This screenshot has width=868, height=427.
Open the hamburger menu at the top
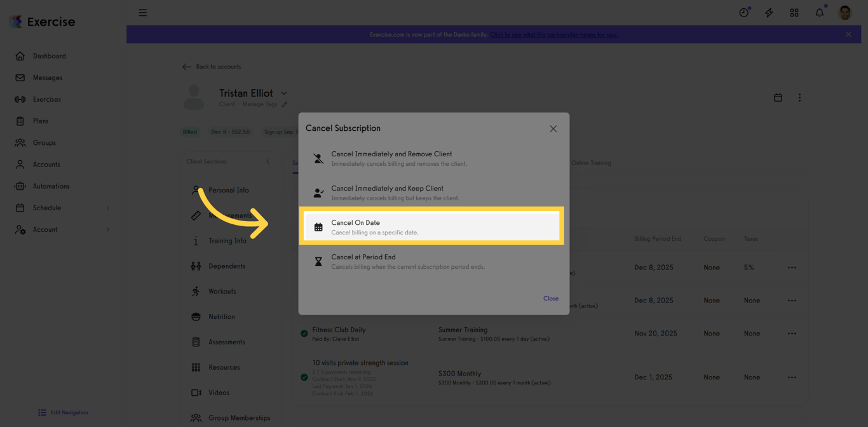pos(142,12)
